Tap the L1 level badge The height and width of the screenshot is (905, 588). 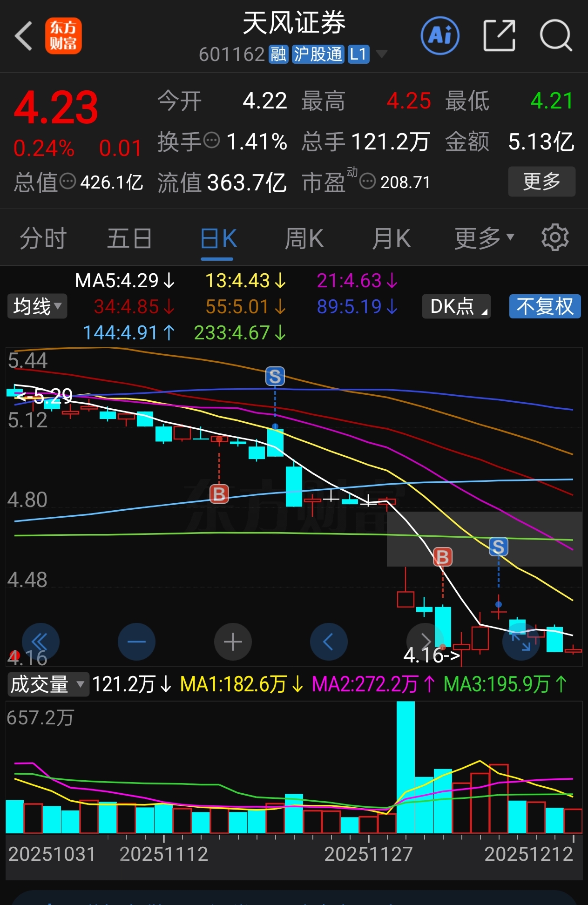tap(359, 54)
